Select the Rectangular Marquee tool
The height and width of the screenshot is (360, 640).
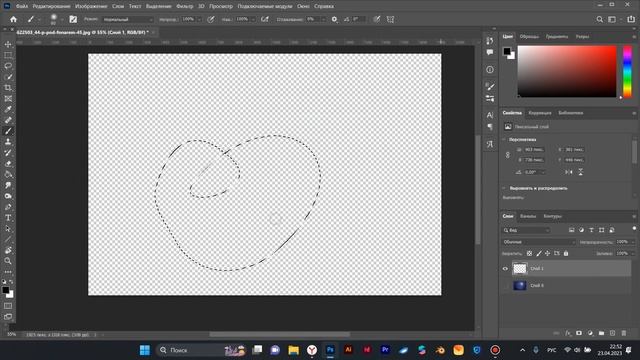pos(8,55)
